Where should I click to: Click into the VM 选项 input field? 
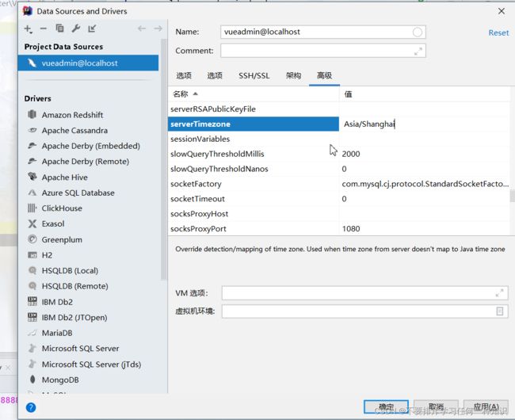coord(365,293)
